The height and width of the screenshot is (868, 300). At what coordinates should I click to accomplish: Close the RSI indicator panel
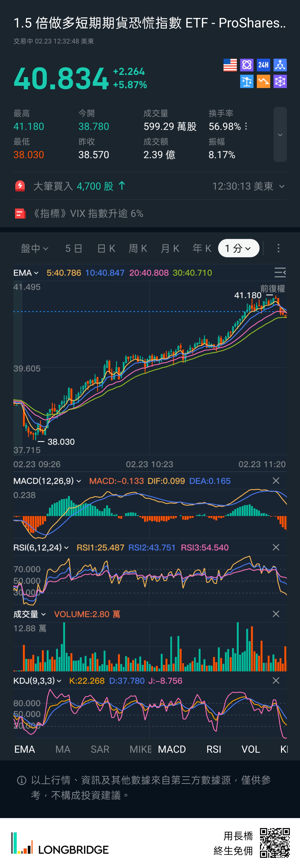point(276,547)
